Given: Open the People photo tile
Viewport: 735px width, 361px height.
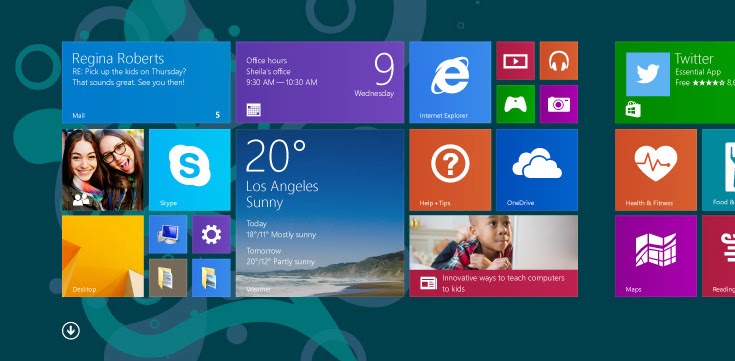Looking at the screenshot, I should [103, 170].
